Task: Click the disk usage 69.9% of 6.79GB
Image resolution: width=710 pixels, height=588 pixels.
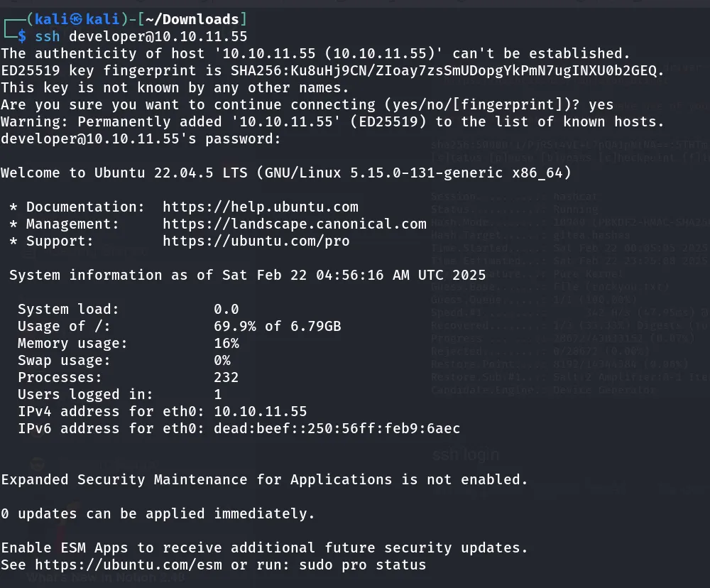Action: pos(277,326)
